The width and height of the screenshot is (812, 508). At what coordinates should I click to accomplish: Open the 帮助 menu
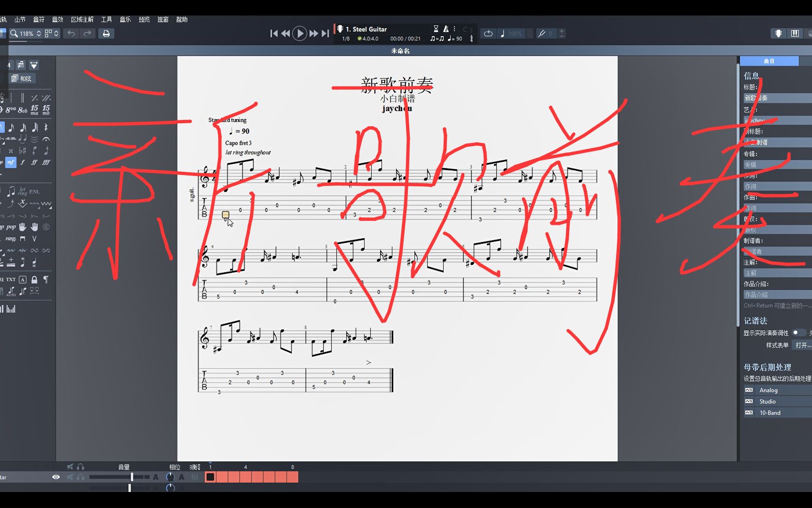tap(182, 19)
